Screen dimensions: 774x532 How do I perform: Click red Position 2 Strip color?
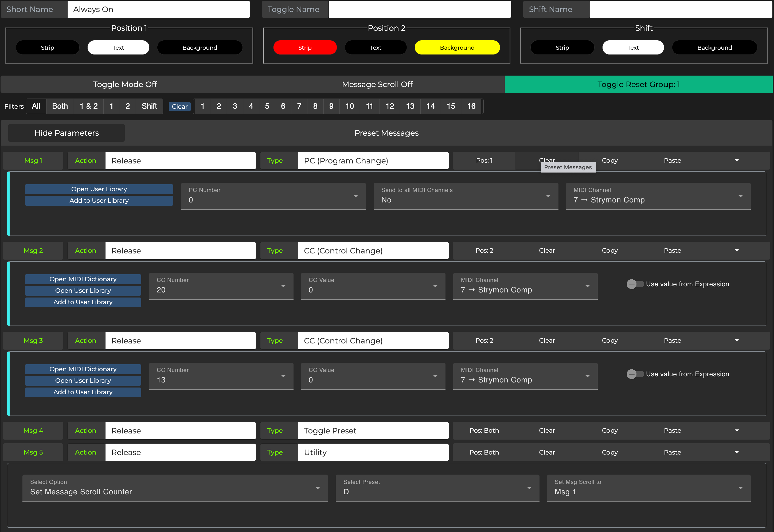(x=305, y=48)
